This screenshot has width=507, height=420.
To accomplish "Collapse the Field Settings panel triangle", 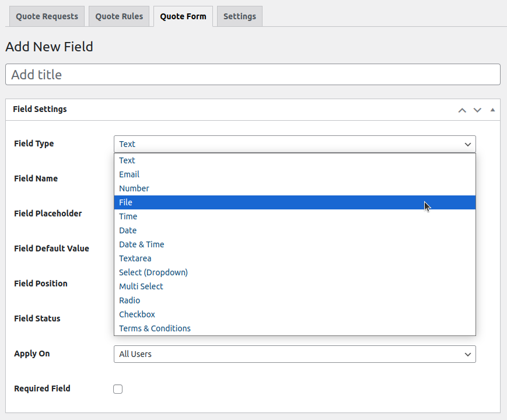I will click(492, 110).
